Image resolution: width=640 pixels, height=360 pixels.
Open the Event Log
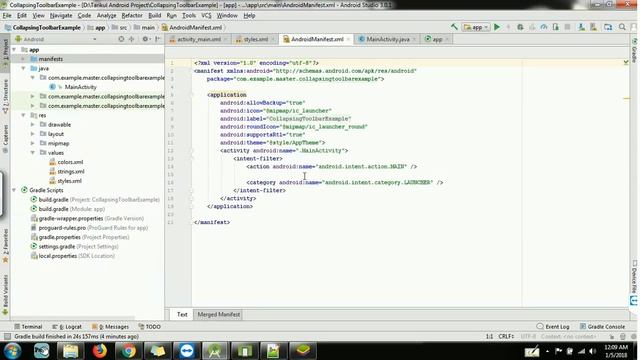(x=553, y=327)
